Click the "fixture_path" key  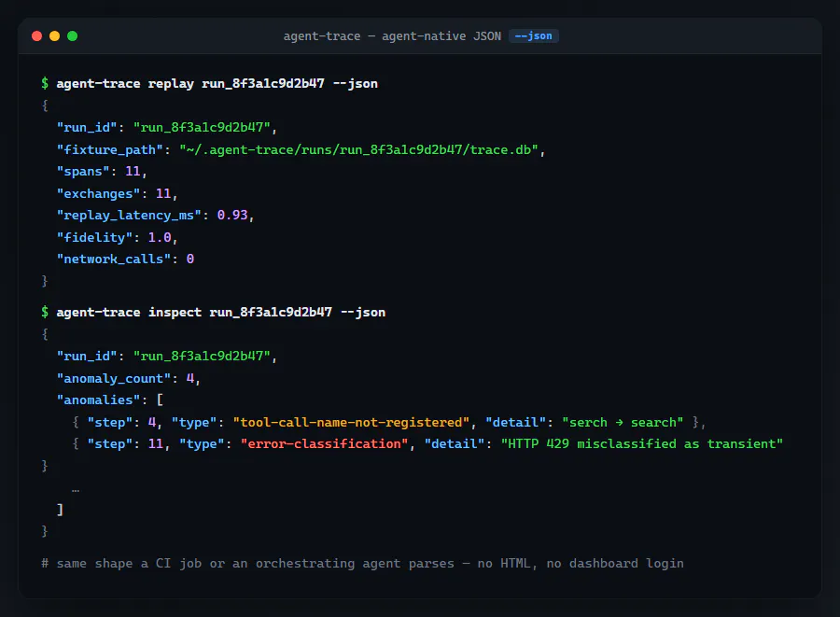point(110,149)
